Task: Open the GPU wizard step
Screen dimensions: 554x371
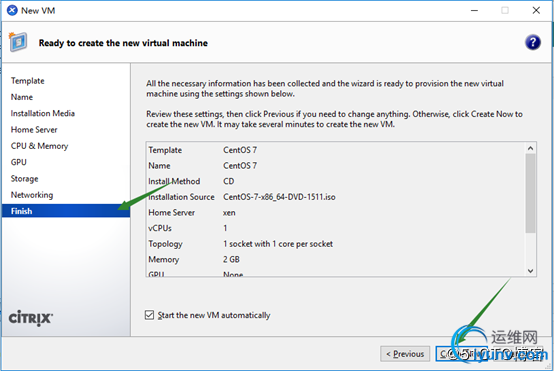Action: (19, 162)
